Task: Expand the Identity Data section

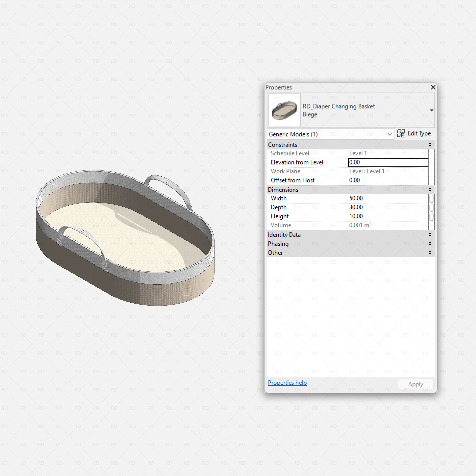Action: (x=430, y=234)
